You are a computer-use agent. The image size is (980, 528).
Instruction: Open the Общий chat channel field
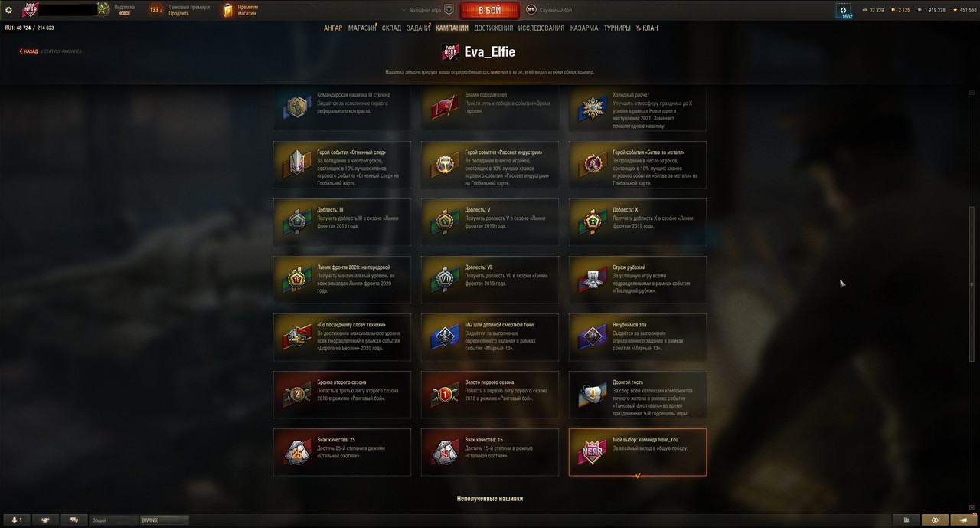point(113,520)
